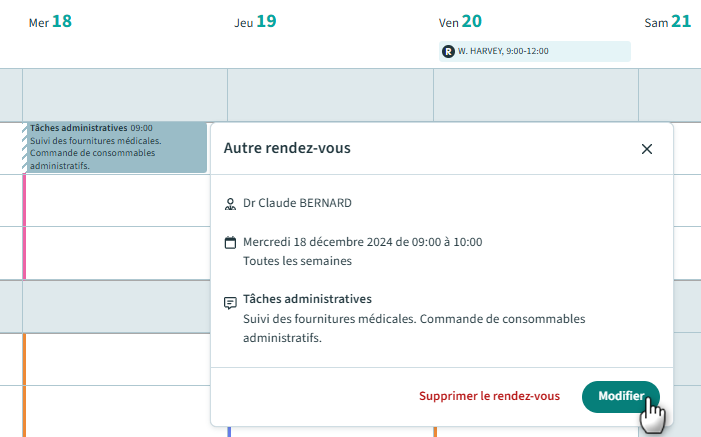Click the Dr Claude BERNARD name in popup

(x=297, y=203)
